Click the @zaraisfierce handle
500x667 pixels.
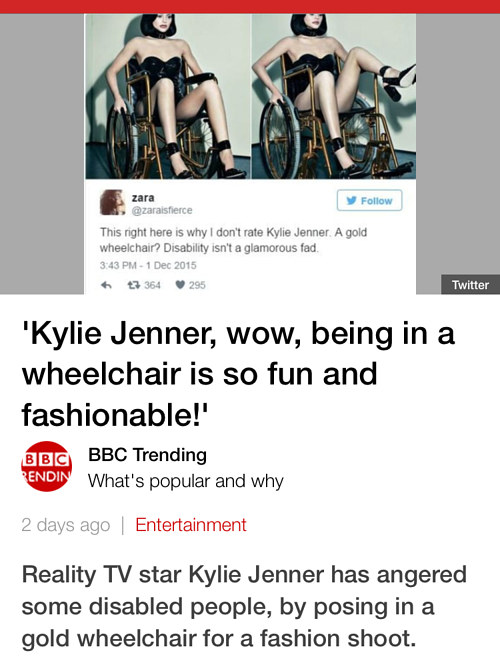tap(162, 210)
